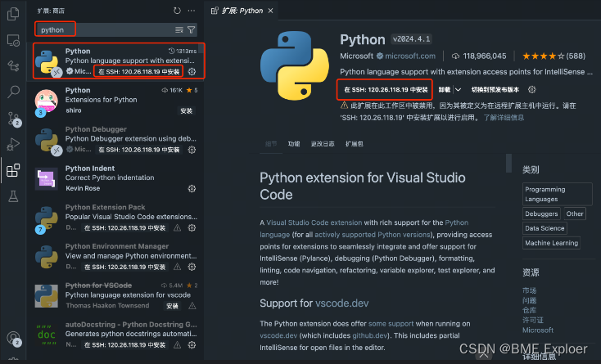Open the Explorer view in activity bar
This screenshot has width=601, height=364.
coord(13,14)
